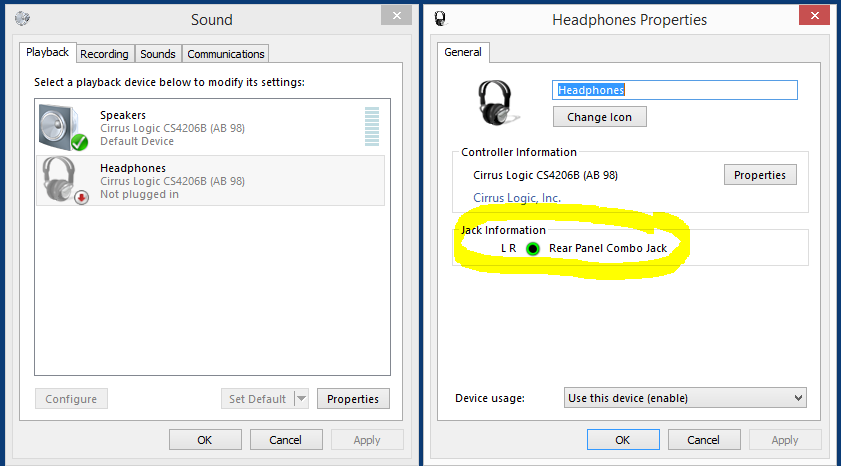Click Cancel in Headphones Properties
This screenshot has width=841, height=466.
click(x=704, y=440)
